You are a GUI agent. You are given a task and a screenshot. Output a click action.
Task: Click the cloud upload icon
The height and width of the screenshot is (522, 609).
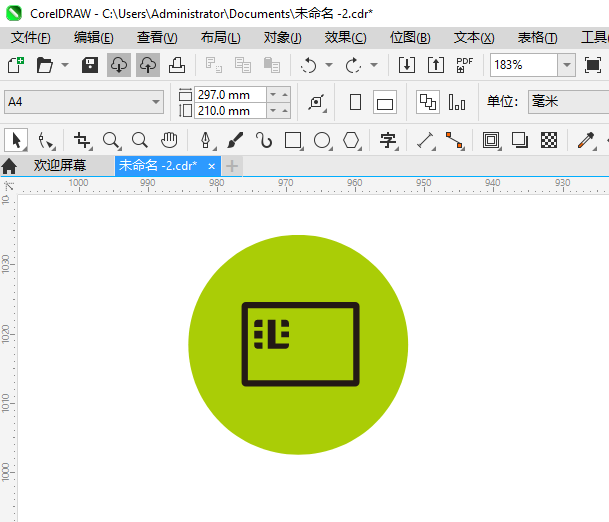148,65
